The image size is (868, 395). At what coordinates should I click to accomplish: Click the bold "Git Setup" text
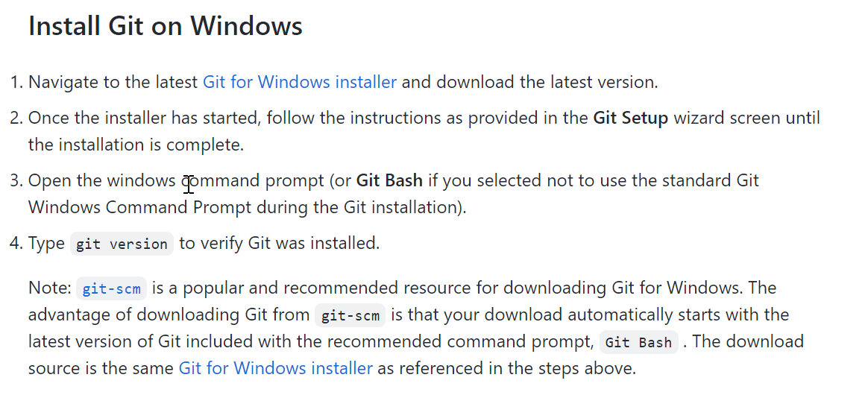[x=631, y=118]
